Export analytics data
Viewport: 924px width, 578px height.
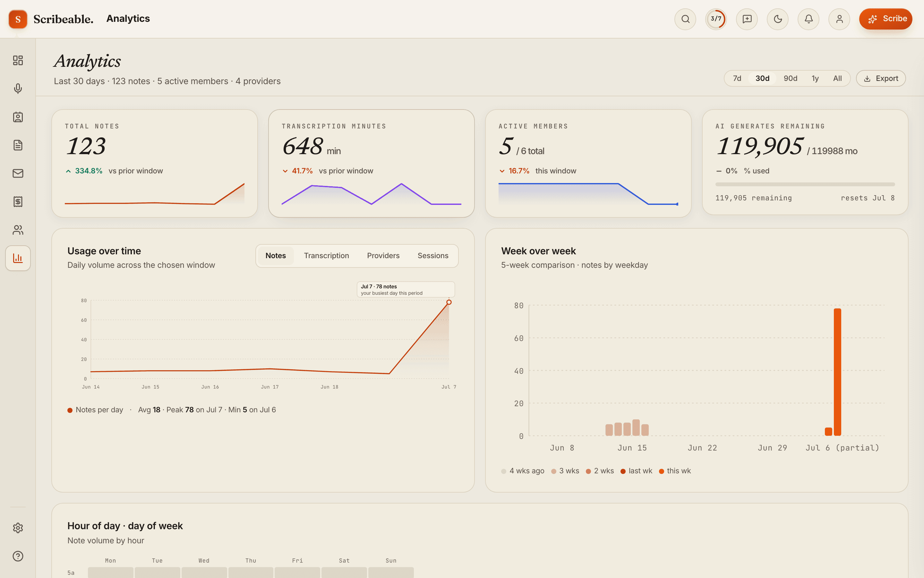(x=881, y=78)
